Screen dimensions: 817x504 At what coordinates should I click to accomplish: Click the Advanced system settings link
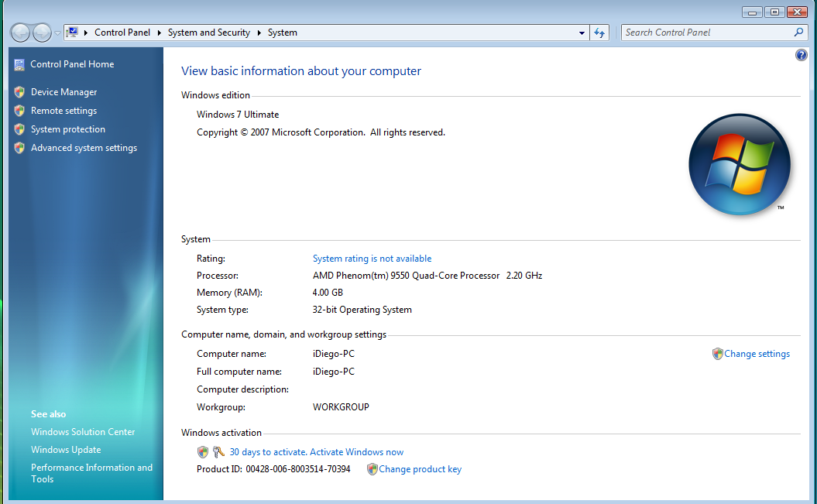[x=84, y=148]
